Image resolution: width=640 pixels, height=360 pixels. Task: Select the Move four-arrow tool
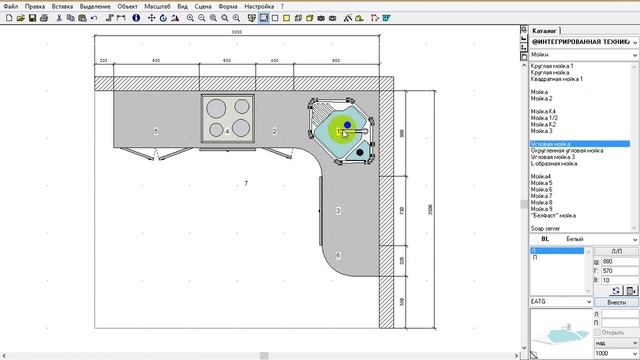[151, 18]
